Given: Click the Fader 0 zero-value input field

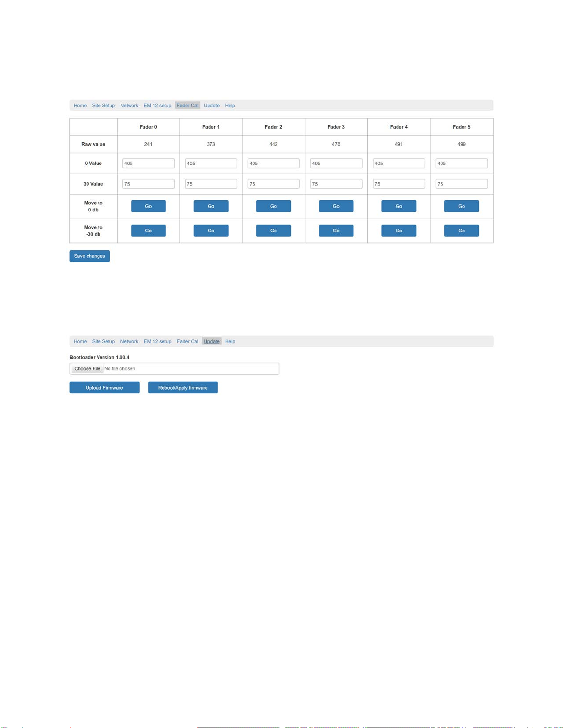Looking at the screenshot, I should pos(148,164).
